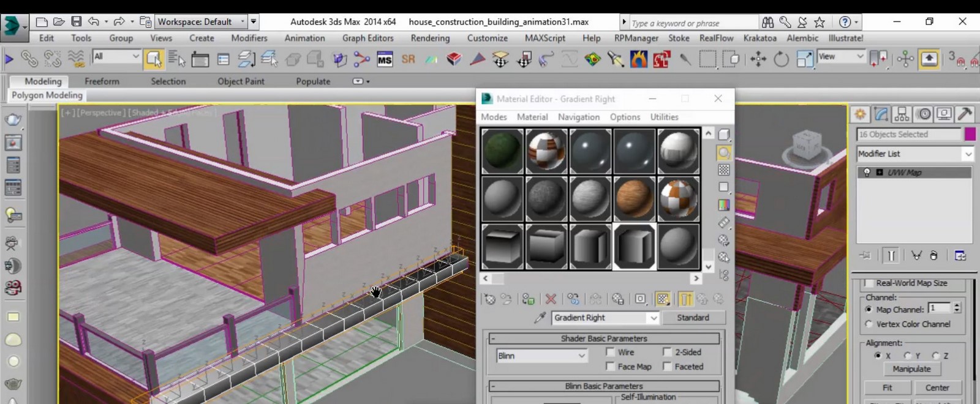Click Save File icon in title bar
The height and width of the screenshot is (404, 980).
click(76, 21)
